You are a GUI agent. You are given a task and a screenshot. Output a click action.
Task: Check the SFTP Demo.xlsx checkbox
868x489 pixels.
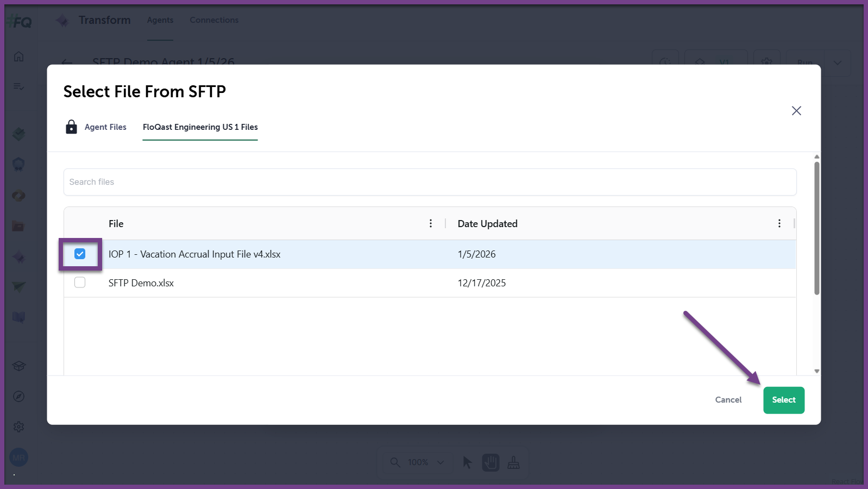[x=80, y=283]
